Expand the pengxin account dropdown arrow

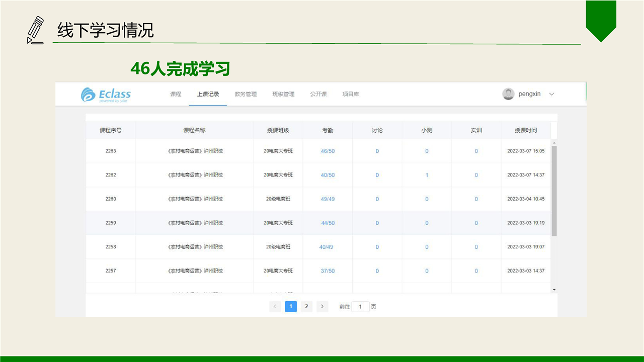click(x=551, y=94)
